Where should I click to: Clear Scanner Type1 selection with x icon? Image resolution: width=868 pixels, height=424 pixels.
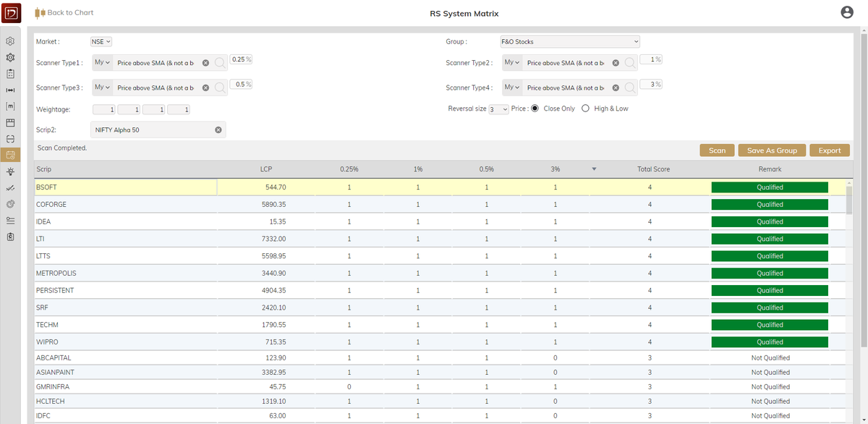point(205,63)
